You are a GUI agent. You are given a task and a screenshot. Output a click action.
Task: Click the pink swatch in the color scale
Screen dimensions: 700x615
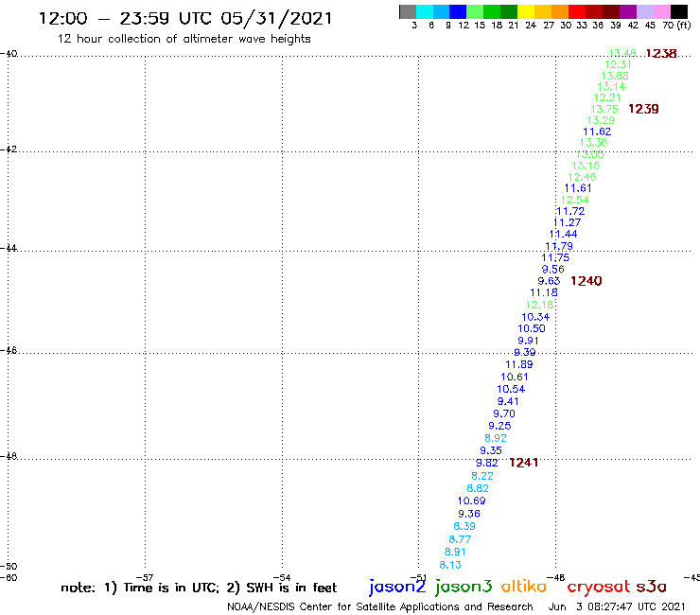(662, 12)
